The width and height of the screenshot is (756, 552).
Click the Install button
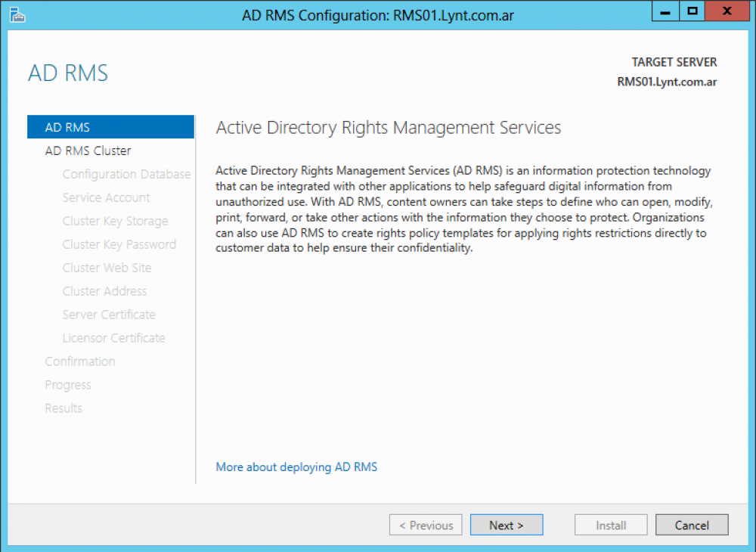pos(611,525)
